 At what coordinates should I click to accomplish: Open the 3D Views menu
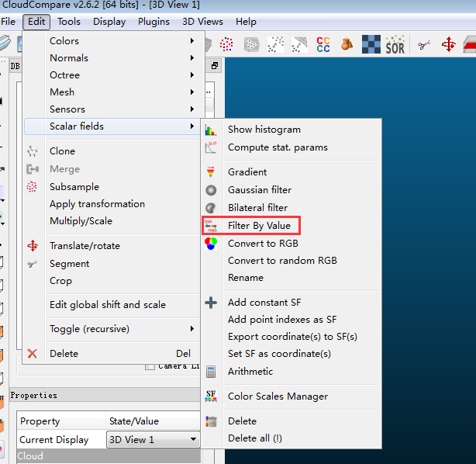(202, 22)
